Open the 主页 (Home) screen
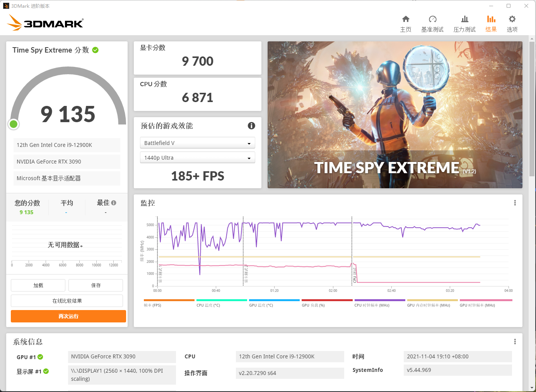The image size is (536, 392). click(x=406, y=22)
